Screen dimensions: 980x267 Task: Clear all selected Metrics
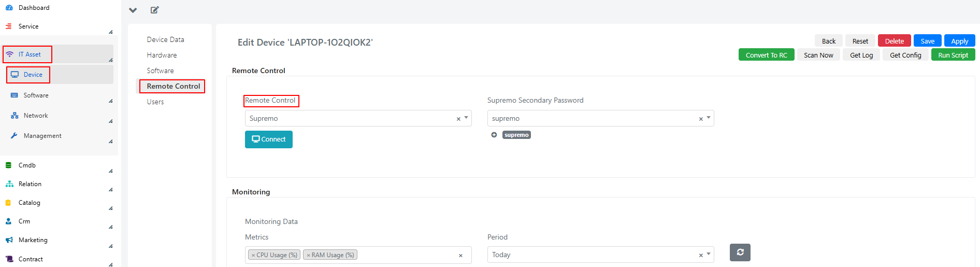(460, 255)
